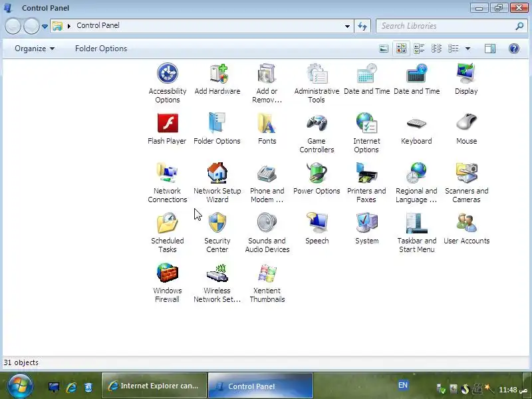532x399 pixels.
Task: Click the '31 objects' status text
Action: tap(21, 362)
